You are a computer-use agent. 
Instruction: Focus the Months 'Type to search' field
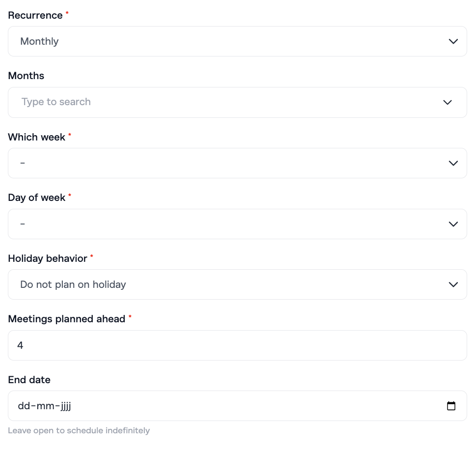pos(226,102)
